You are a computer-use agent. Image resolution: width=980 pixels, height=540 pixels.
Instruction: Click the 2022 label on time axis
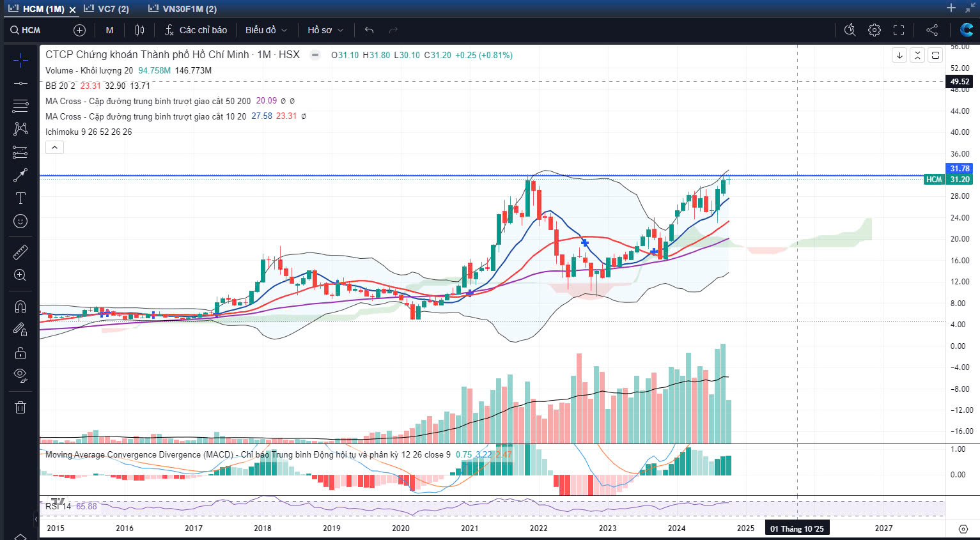[x=538, y=528]
